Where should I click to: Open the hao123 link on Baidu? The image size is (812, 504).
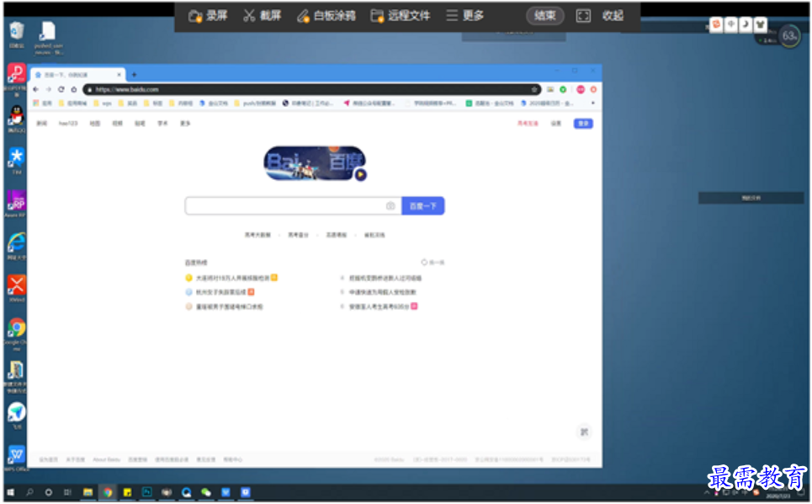(68, 124)
